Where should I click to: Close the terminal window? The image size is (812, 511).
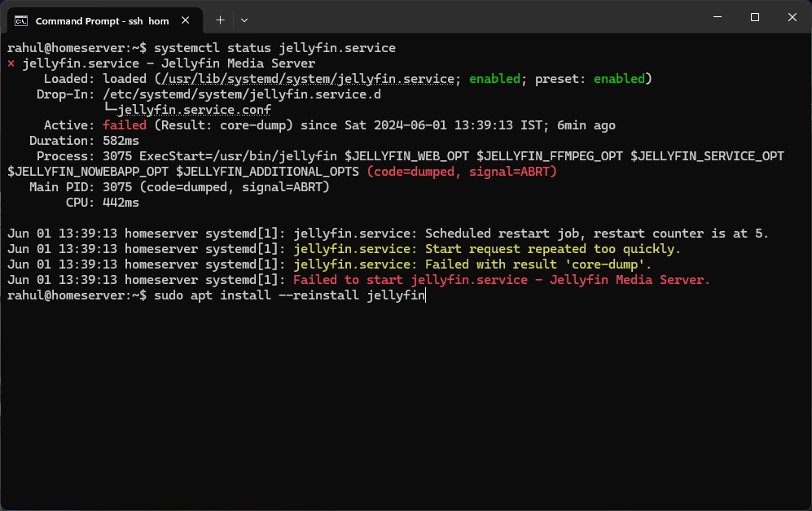point(792,17)
